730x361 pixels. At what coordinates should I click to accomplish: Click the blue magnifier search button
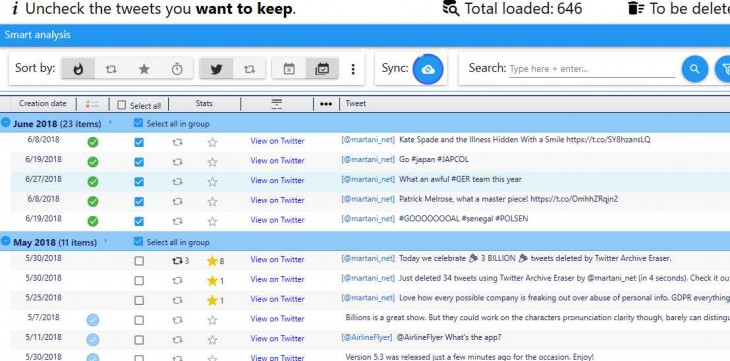695,69
